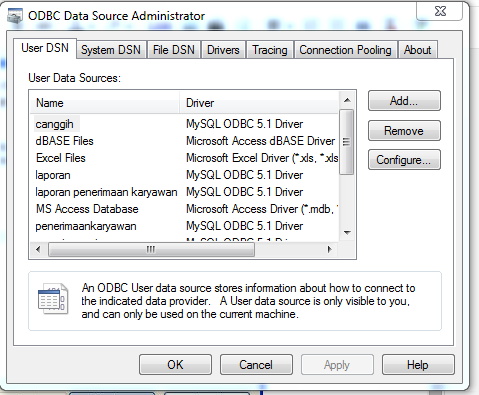
Task: Click the Apply button
Action: tap(337, 365)
